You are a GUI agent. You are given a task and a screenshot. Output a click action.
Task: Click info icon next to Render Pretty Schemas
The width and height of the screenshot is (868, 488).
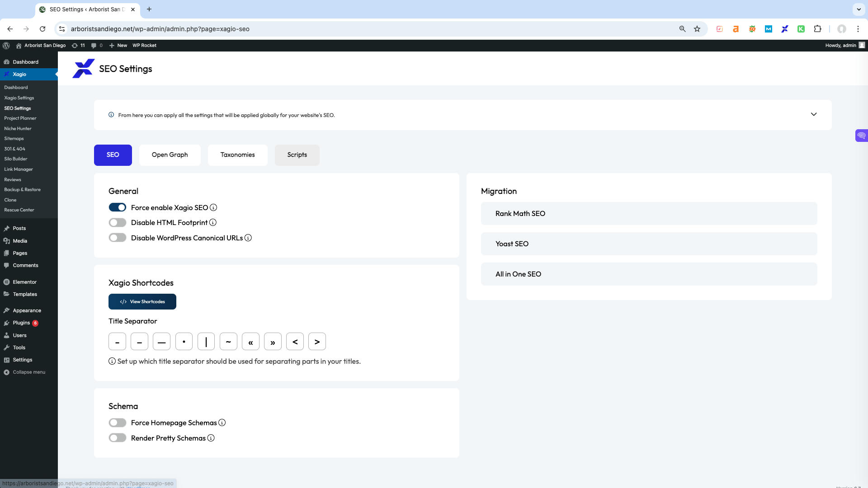tap(211, 438)
